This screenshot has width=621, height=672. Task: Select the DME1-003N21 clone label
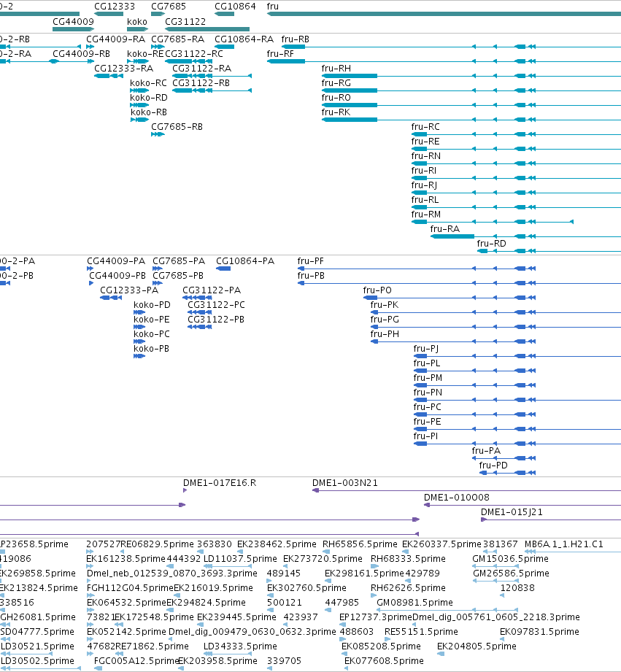click(x=345, y=482)
